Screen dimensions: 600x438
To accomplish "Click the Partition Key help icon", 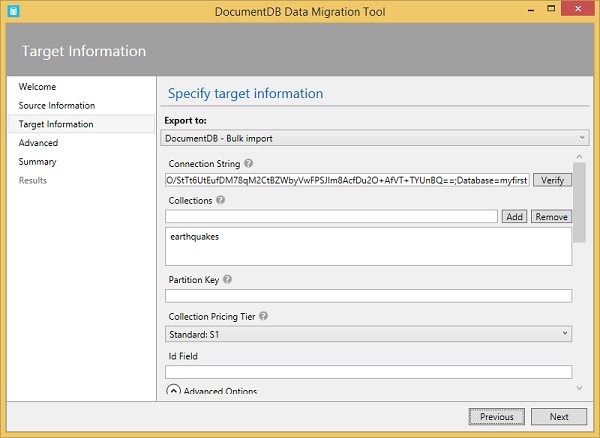I will pos(228,280).
